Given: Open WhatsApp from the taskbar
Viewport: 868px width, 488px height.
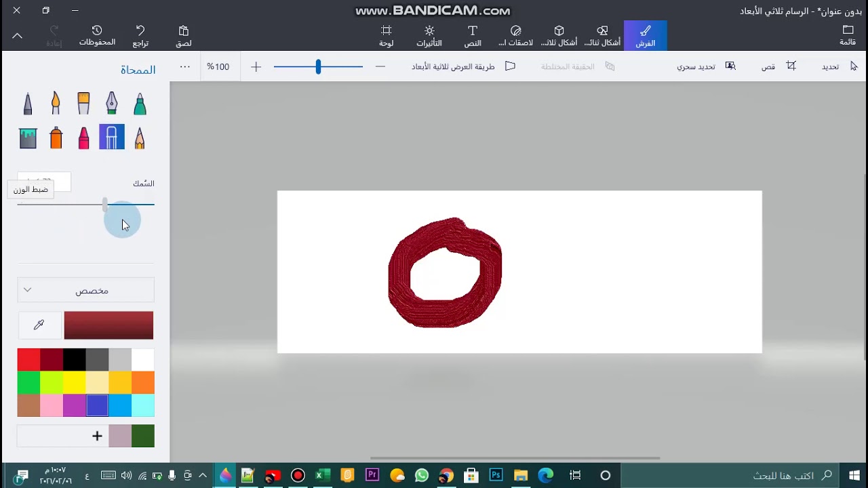Looking at the screenshot, I should coord(422,475).
